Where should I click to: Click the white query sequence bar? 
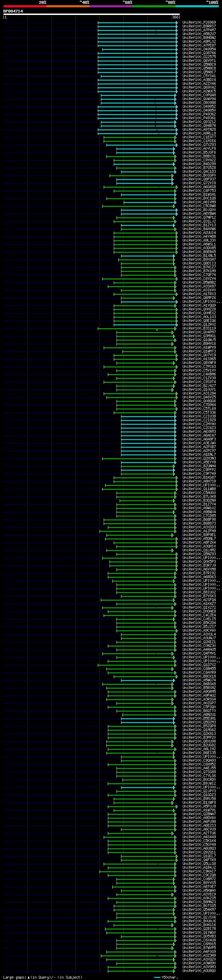(x=92, y=15)
